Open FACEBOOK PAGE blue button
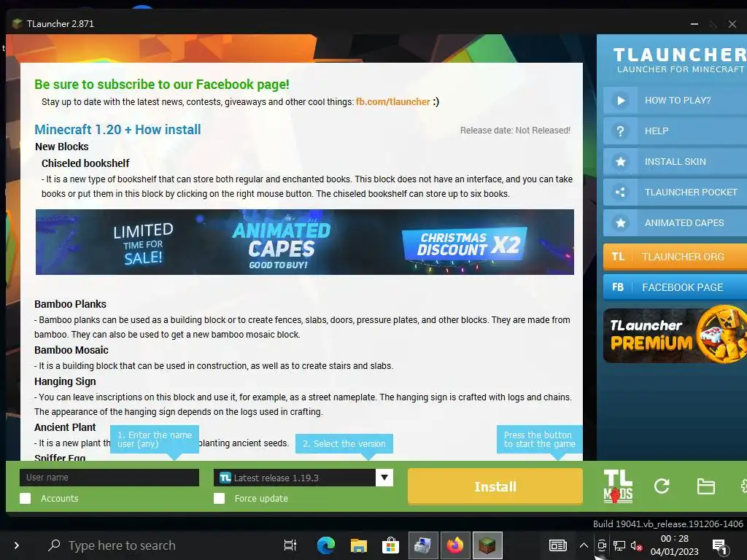Viewport: 747px width, 560px height. (675, 287)
